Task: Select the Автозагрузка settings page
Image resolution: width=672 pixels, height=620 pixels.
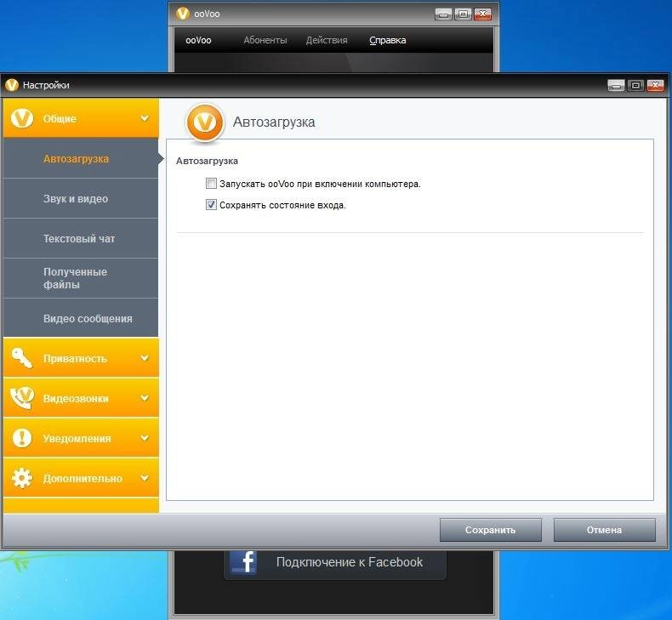Action: (81, 158)
